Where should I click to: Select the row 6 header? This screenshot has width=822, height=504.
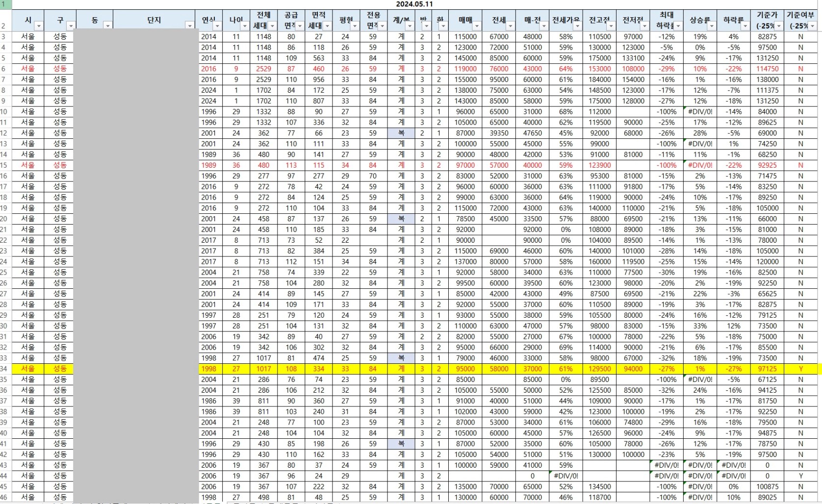click(x=4, y=69)
